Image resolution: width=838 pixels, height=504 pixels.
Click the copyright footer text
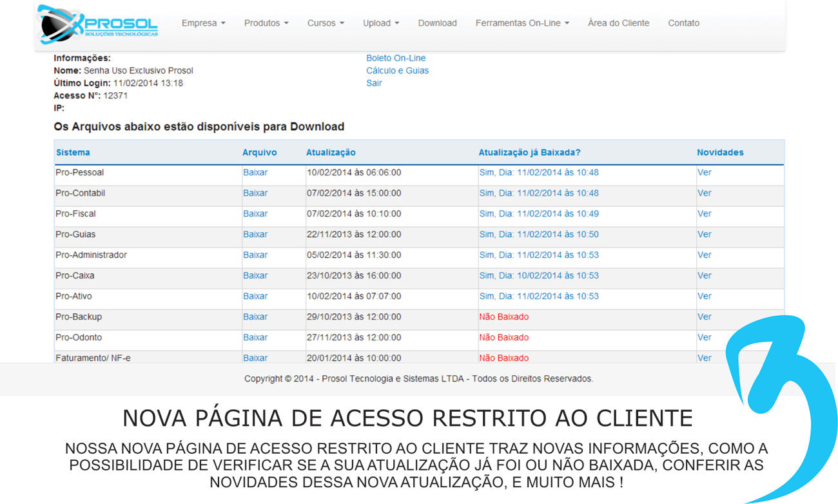tap(418, 379)
